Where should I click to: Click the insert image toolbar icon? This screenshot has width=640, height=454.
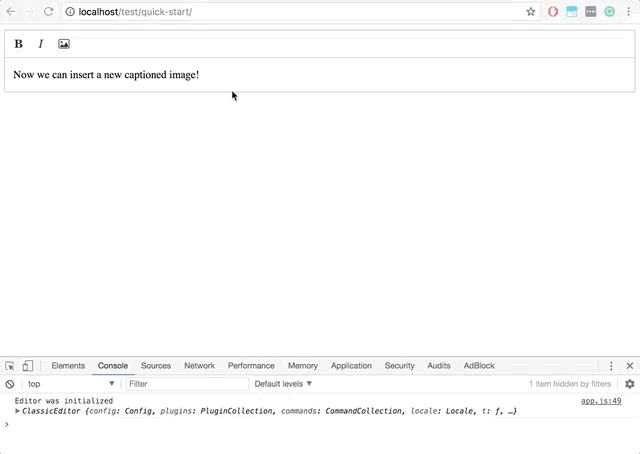(64, 44)
